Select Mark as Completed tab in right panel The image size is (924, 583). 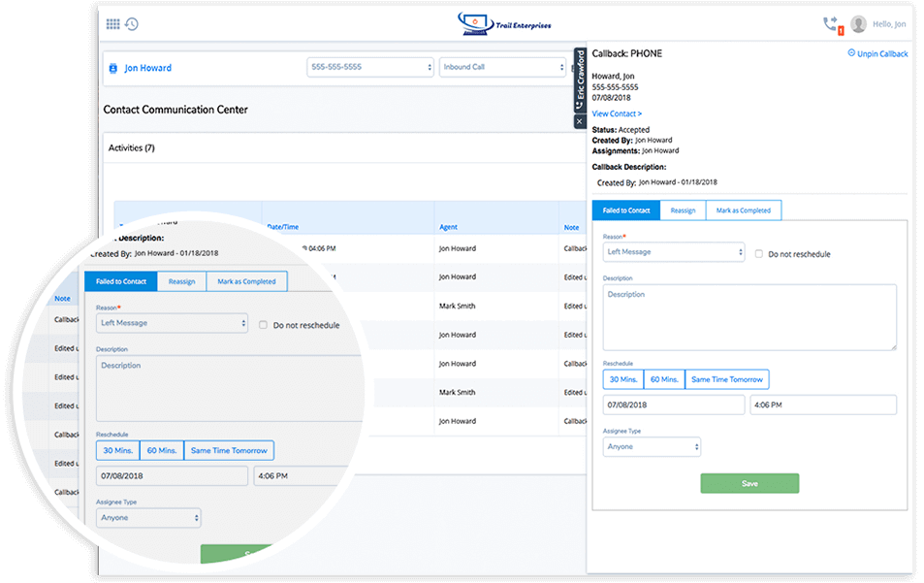[x=743, y=211]
